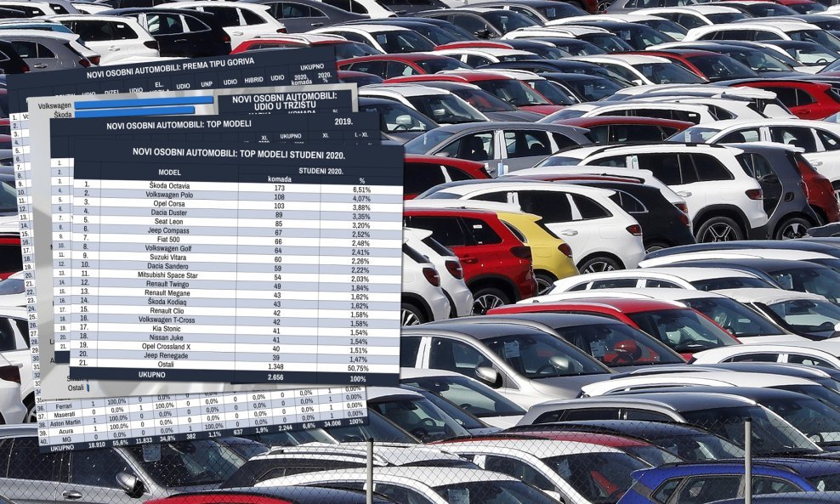Select the 'Opel Corsa' model cell

click(170, 204)
